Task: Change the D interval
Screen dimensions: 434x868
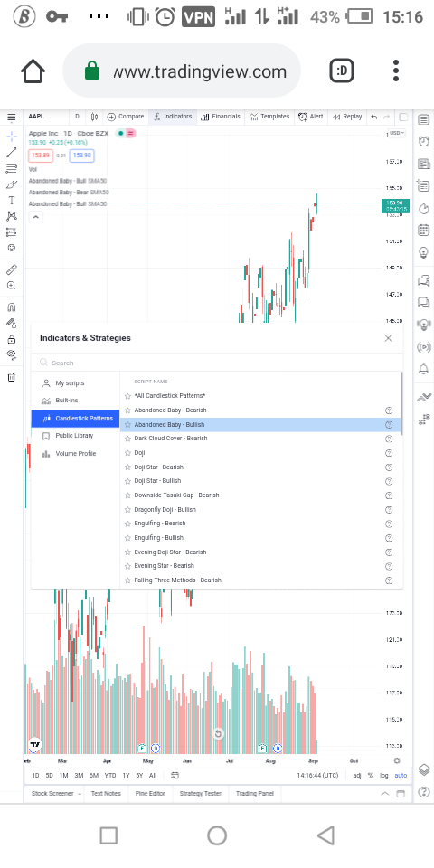Action: pyautogui.click(x=77, y=117)
